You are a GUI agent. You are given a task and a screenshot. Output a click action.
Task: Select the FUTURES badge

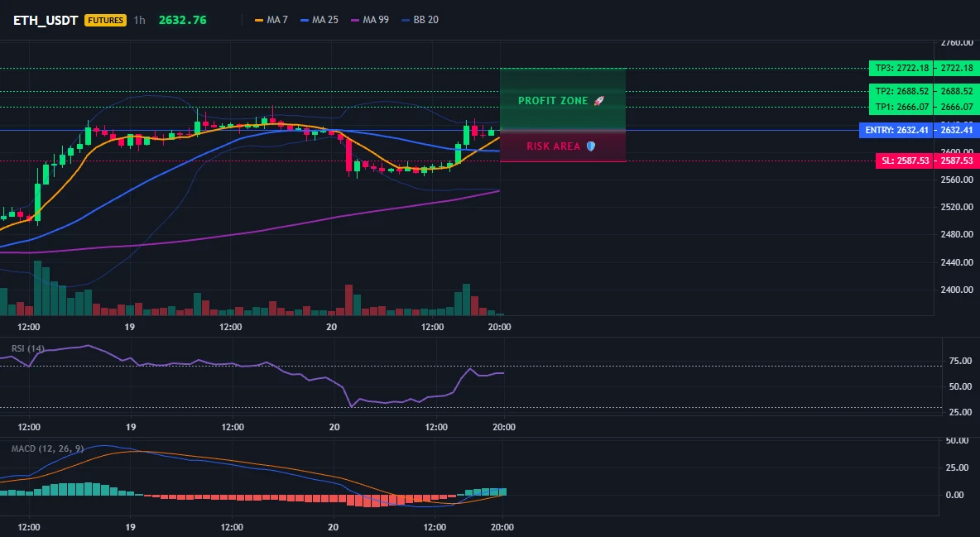click(106, 20)
